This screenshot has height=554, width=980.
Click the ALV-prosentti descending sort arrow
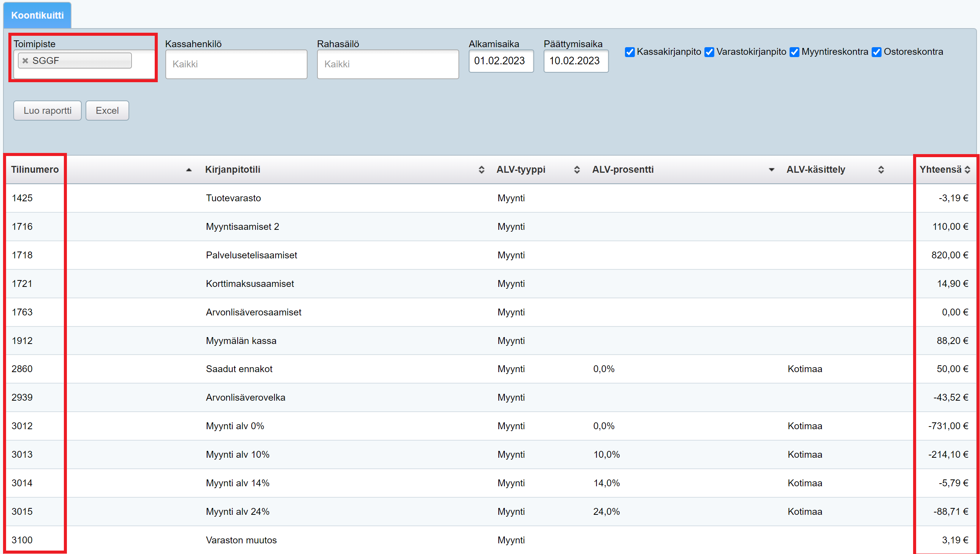pos(771,170)
